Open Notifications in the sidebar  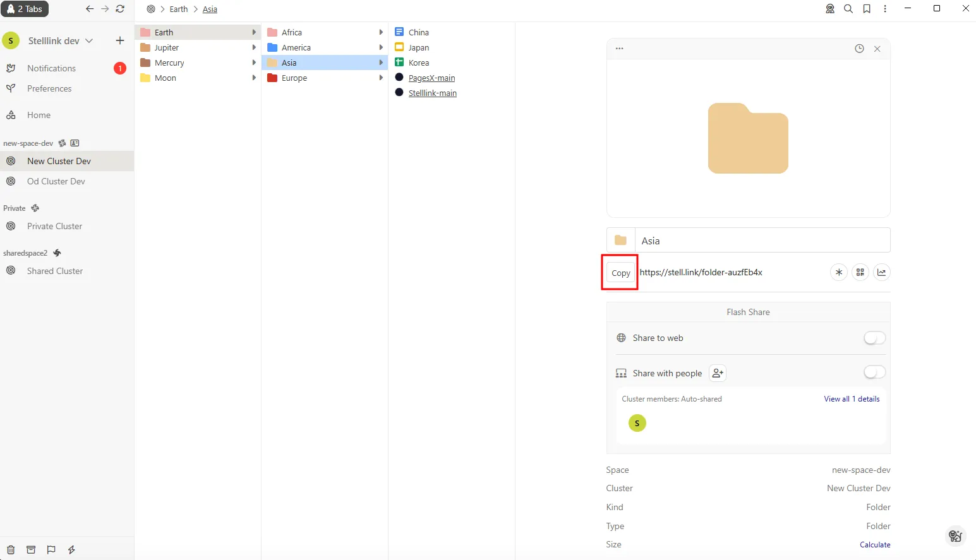(51, 68)
